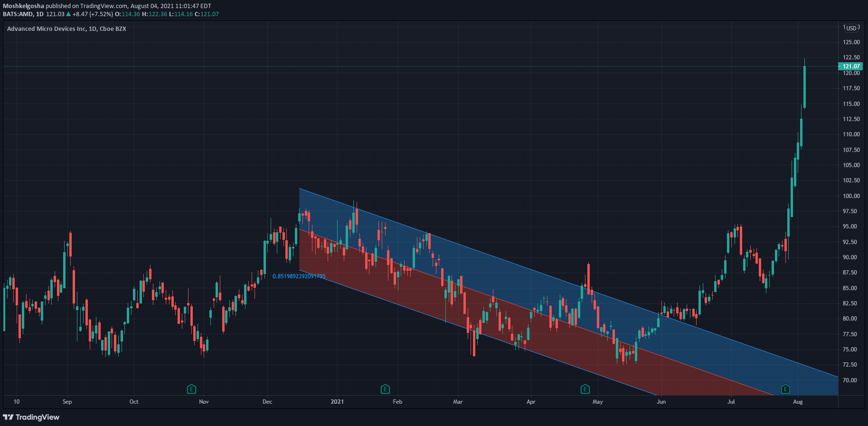
Task: Click the TradingView logo at bottom left
Action: (x=31, y=417)
